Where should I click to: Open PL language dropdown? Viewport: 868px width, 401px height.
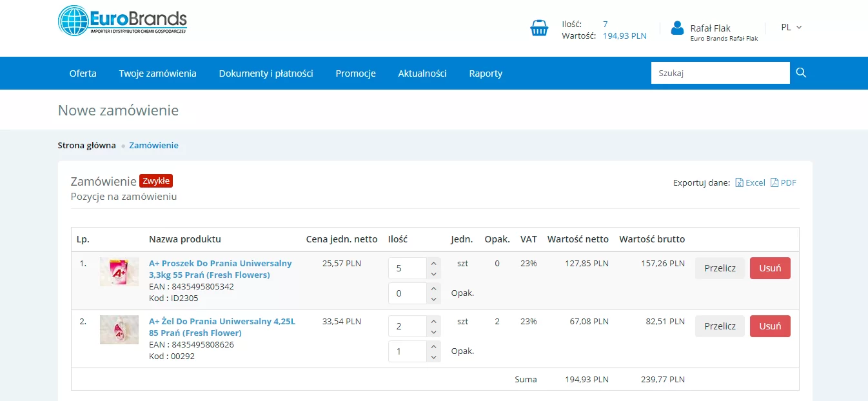pyautogui.click(x=791, y=27)
